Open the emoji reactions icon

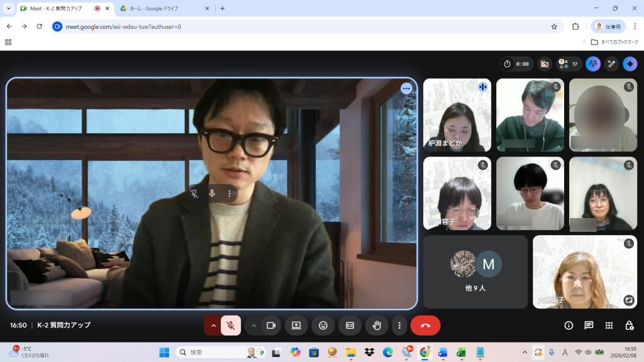(x=323, y=326)
